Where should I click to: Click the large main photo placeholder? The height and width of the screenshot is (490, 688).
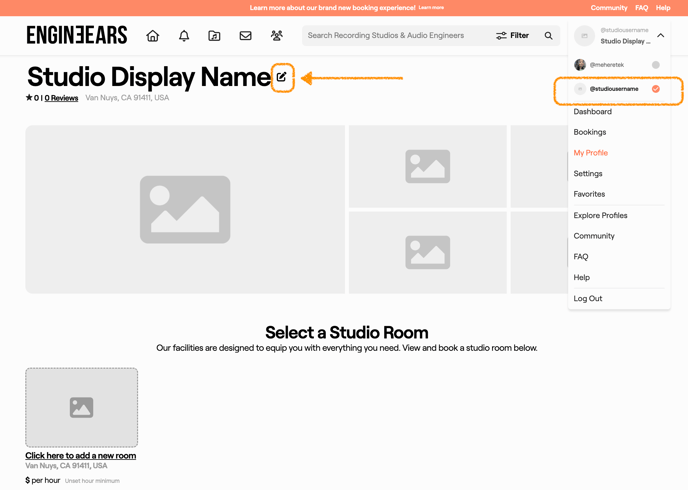[185, 209]
